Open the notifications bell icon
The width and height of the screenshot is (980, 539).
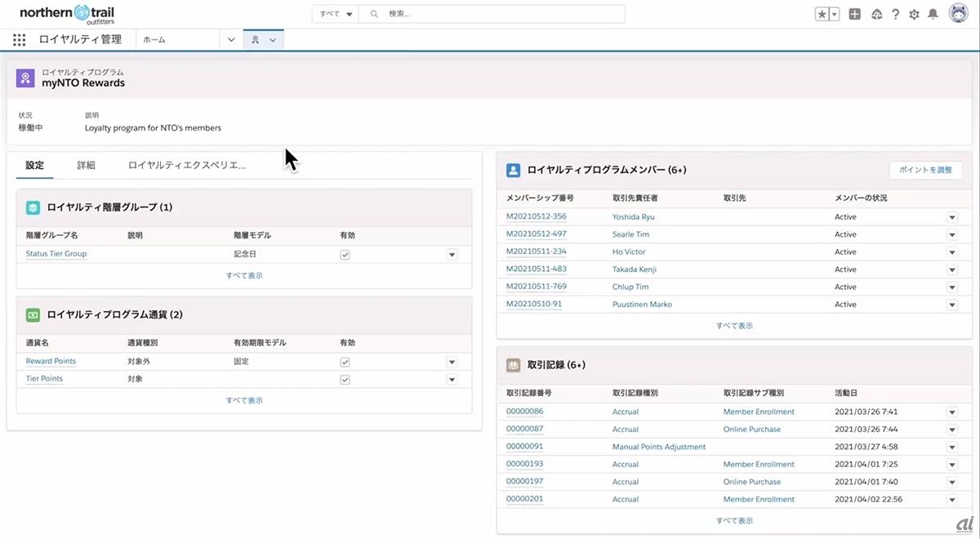tap(933, 14)
